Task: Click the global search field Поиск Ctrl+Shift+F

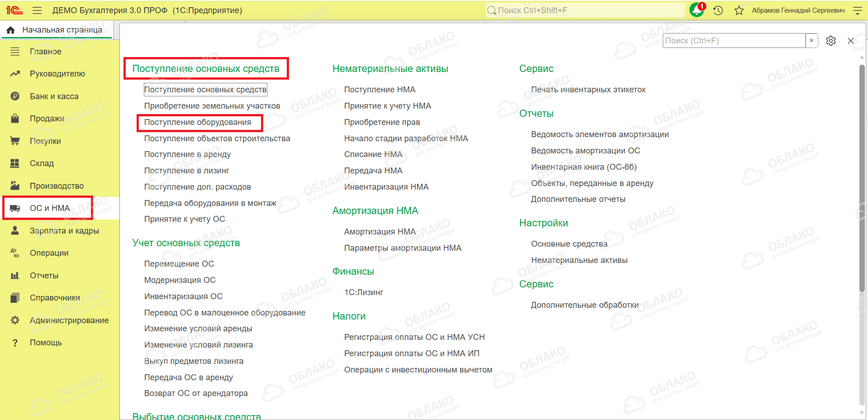Action: 584,10
